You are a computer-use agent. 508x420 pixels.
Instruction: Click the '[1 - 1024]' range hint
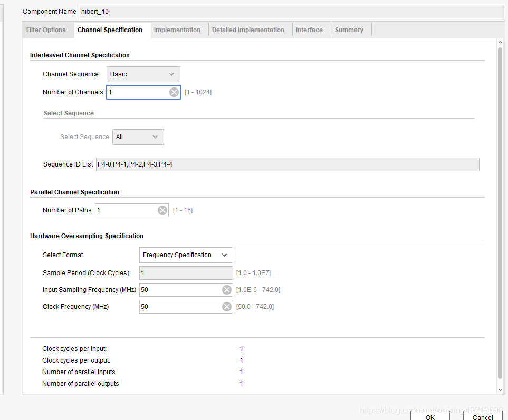pyautogui.click(x=198, y=92)
